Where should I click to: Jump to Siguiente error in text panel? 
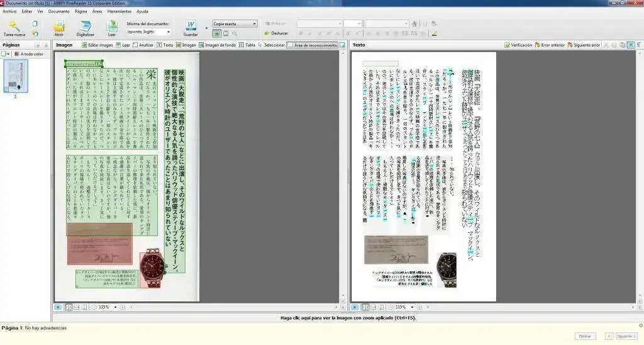pyautogui.click(x=584, y=45)
